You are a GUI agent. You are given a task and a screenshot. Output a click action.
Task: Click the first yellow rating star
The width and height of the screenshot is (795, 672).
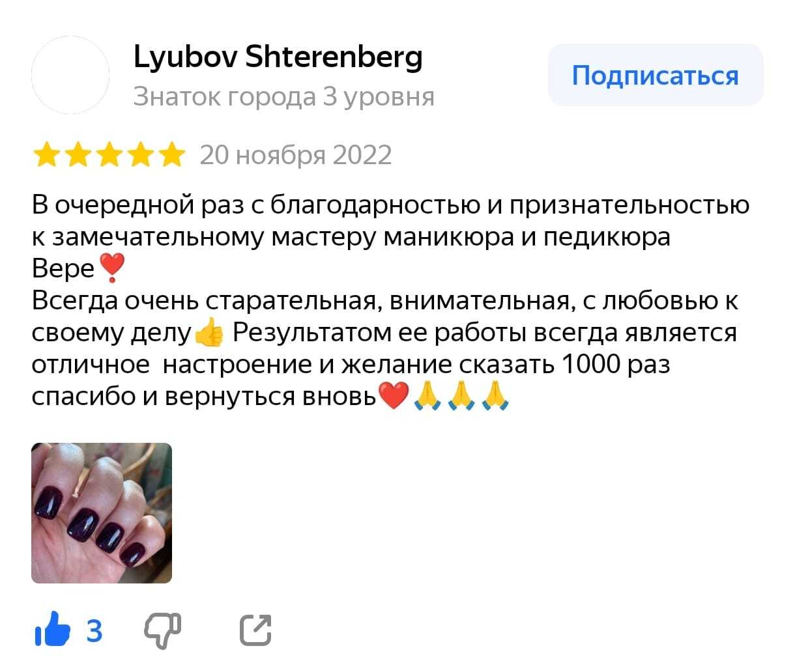46,156
